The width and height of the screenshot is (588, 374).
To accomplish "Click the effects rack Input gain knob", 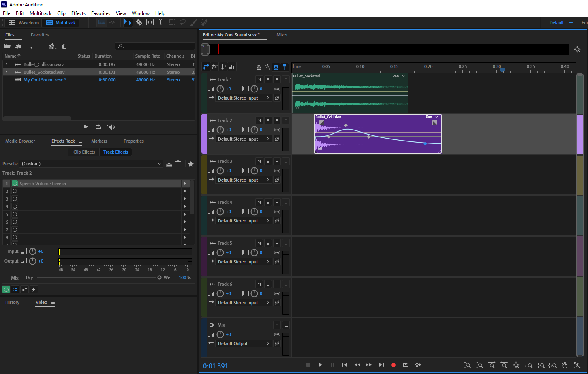I will [x=32, y=251].
